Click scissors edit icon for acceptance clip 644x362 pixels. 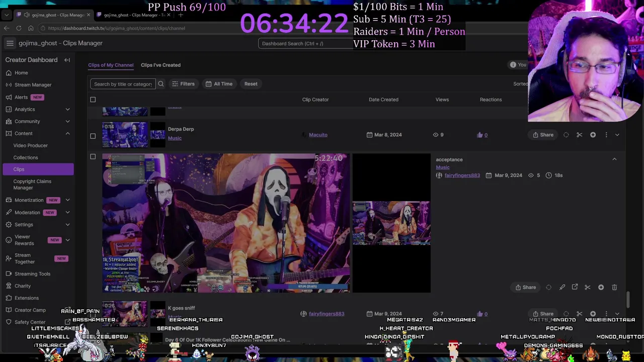point(588,288)
